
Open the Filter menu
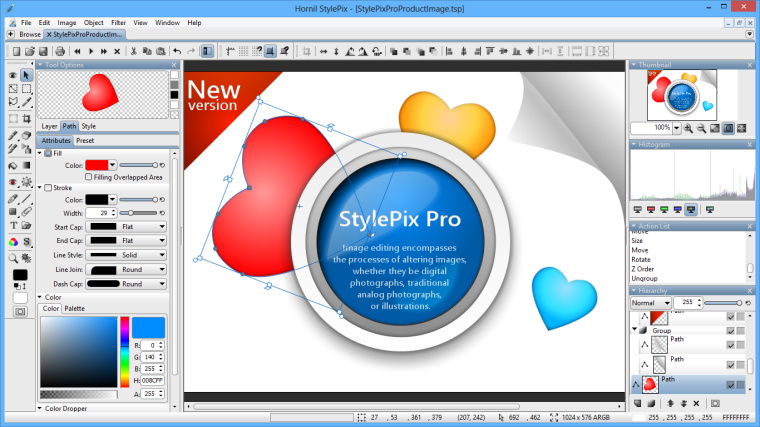118,23
